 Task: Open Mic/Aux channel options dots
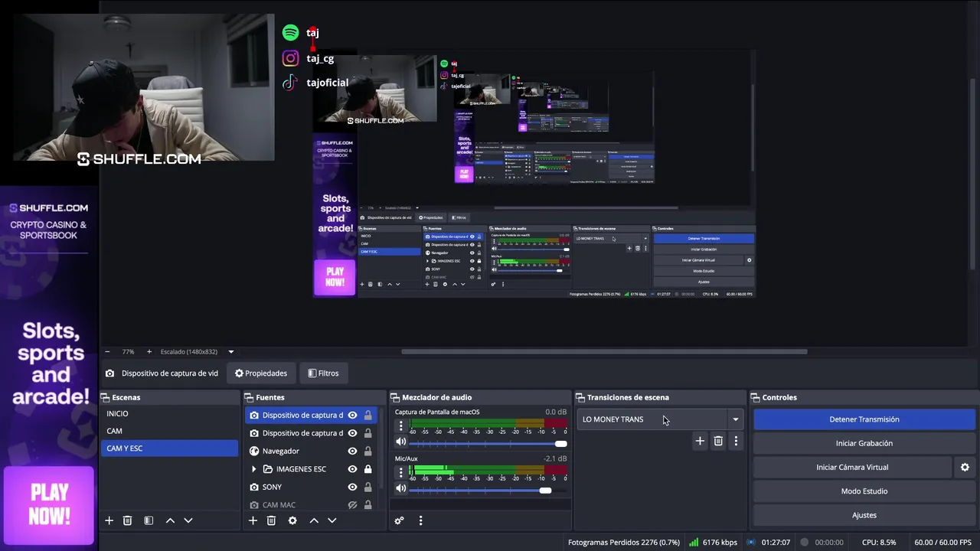[x=400, y=473]
